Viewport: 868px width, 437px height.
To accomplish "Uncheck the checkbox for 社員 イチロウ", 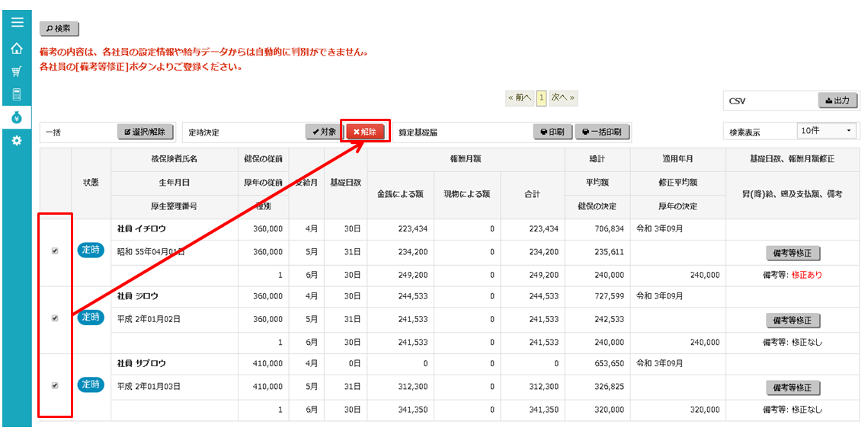I will pos(55,251).
